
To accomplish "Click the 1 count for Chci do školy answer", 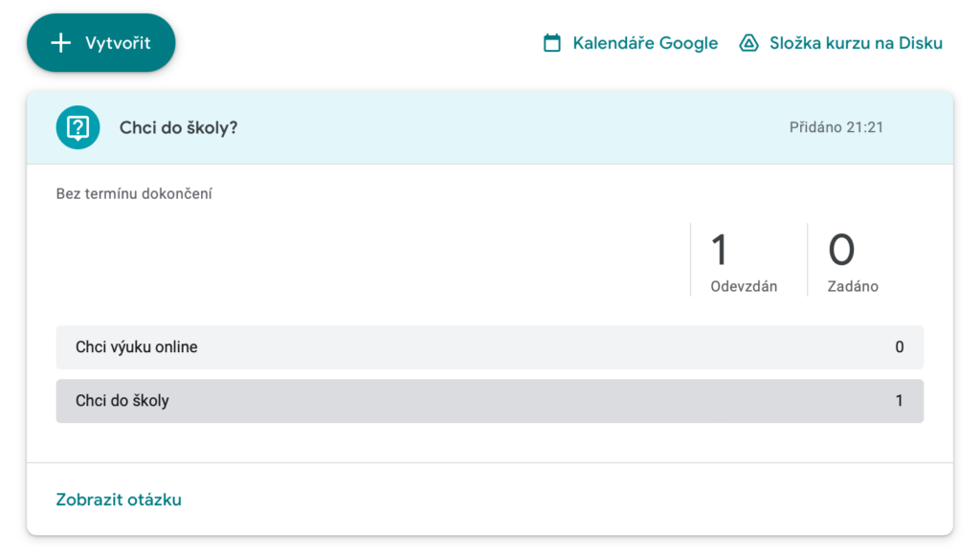I will [x=899, y=401].
